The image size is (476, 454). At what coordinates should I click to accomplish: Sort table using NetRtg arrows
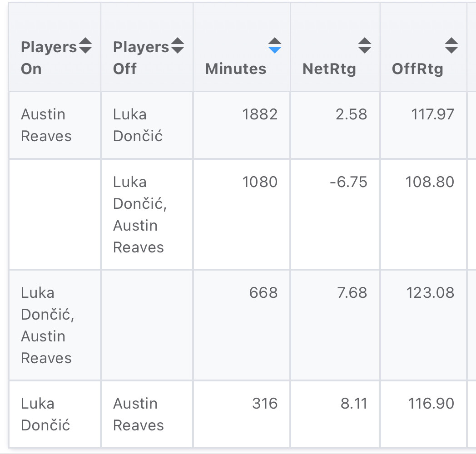point(364,45)
